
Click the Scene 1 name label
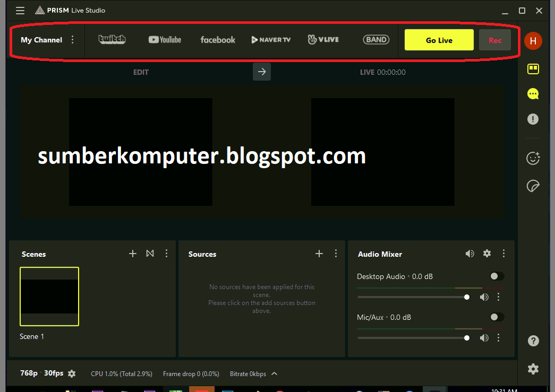pyautogui.click(x=32, y=336)
